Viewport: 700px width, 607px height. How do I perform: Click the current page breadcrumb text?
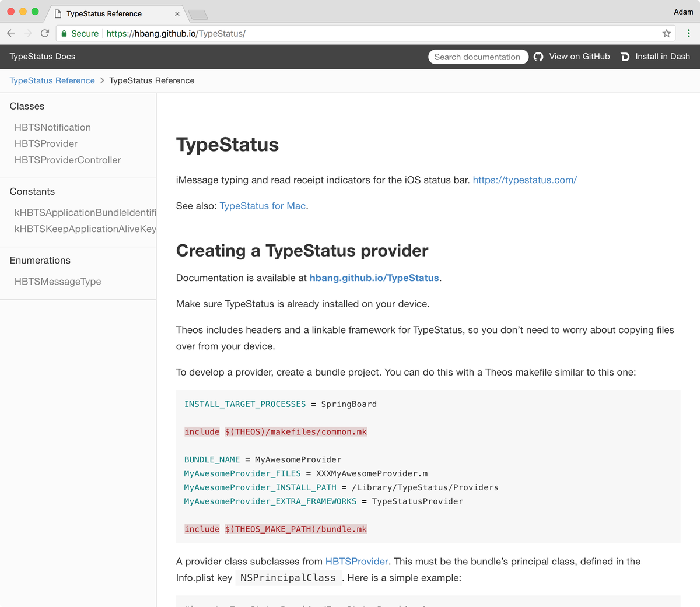[x=152, y=80]
